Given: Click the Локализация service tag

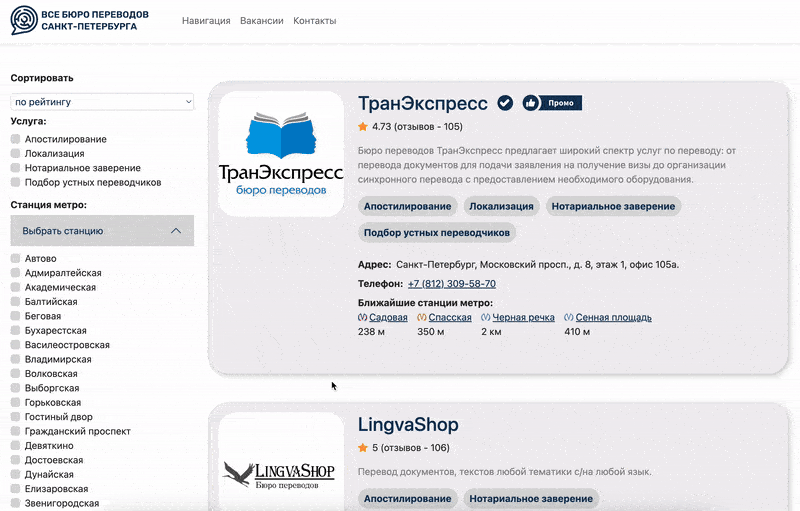Looking at the screenshot, I should pos(501,206).
